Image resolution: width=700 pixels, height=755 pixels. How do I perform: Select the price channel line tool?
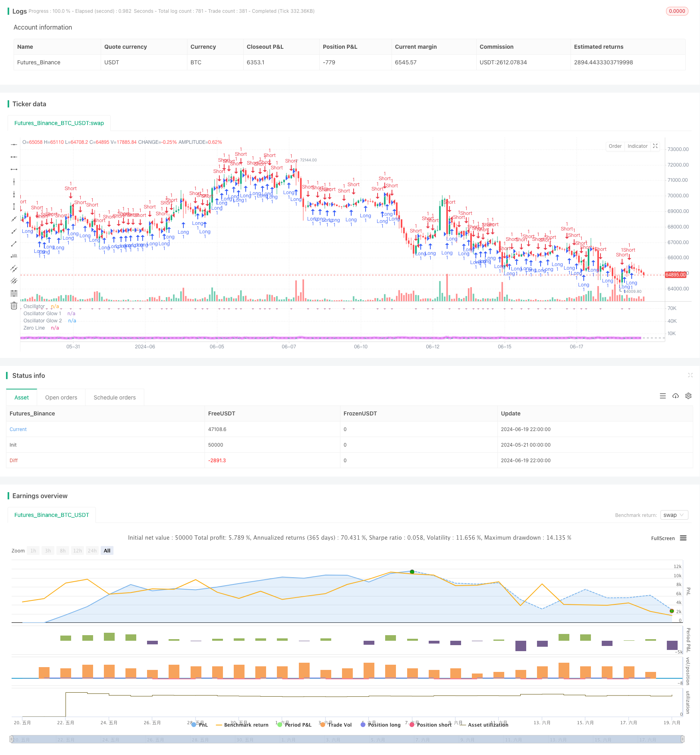pyautogui.click(x=14, y=268)
